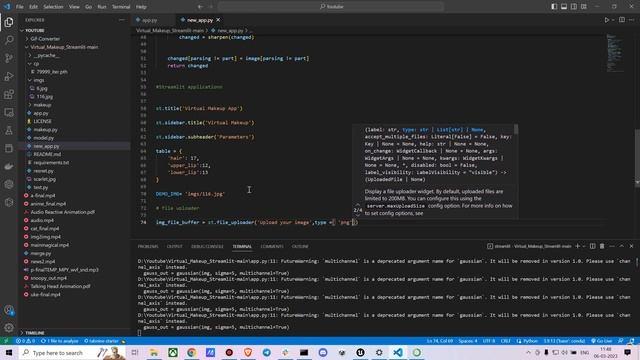
Task: Open run options dropdown next to play
Action: tap(613, 20)
